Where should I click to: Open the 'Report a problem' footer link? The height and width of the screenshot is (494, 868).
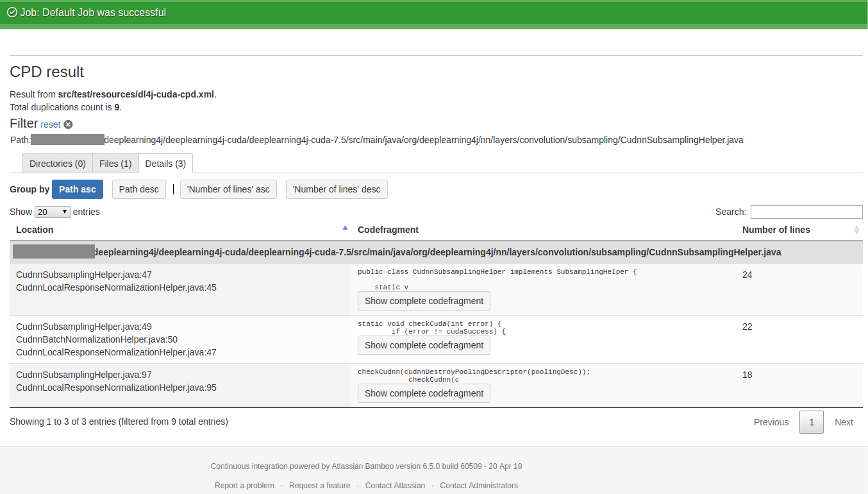(244, 485)
